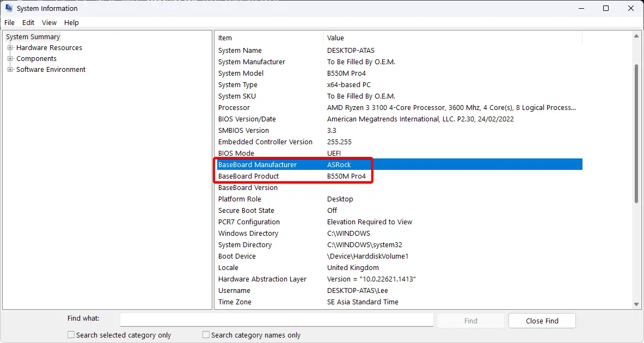This screenshot has width=644, height=343.
Task: Select the System Name row
Action: pyautogui.click(x=400, y=51)
